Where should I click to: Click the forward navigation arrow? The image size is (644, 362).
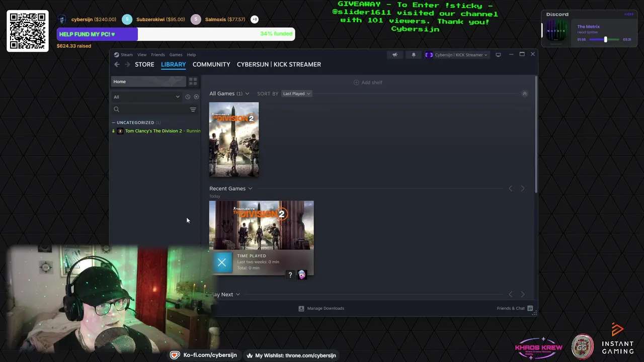coord(127,64)
